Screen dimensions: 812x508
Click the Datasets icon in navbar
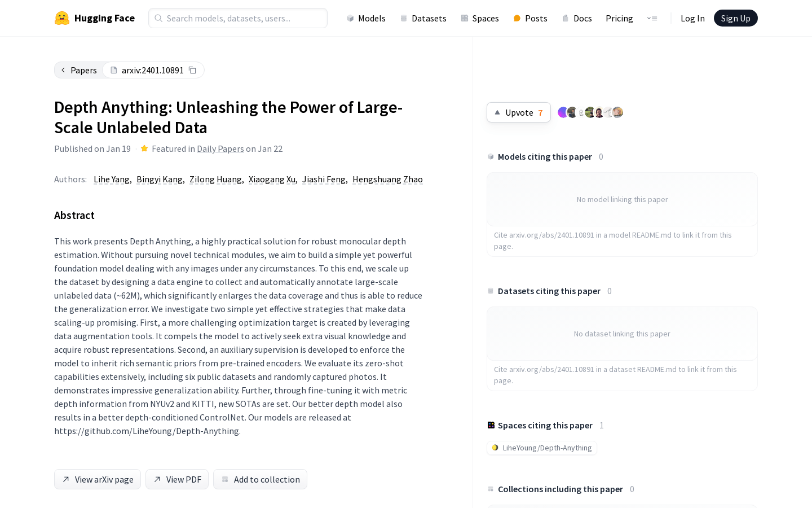click(x=404, y=19)
